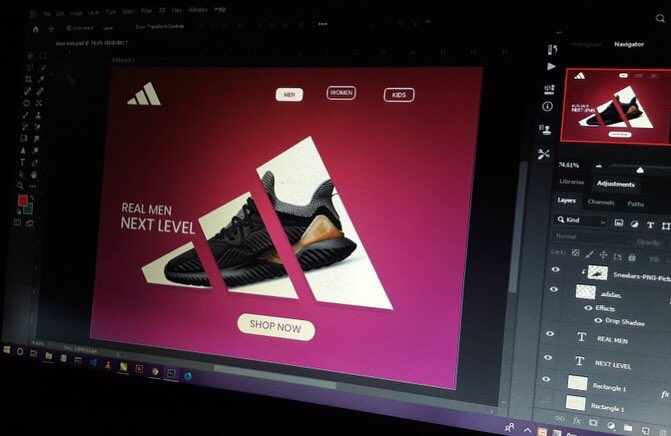
Task: Click the Navigator zoom slider handle
Action: coord(640,170)
